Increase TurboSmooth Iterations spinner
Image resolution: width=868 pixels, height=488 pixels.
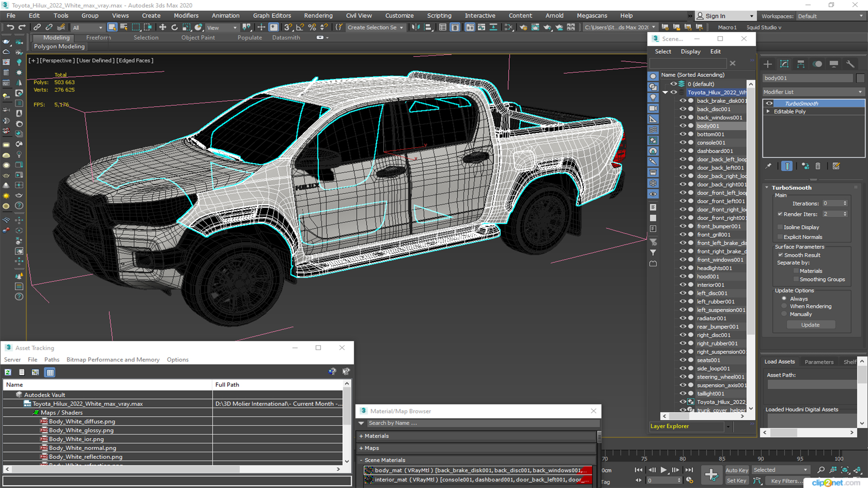845,202
